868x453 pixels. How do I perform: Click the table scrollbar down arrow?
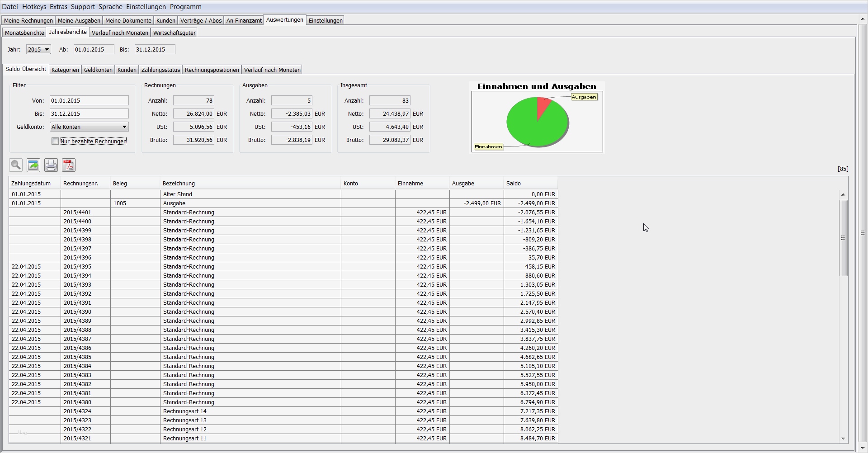pyautogui.click(x=843, y=438)
